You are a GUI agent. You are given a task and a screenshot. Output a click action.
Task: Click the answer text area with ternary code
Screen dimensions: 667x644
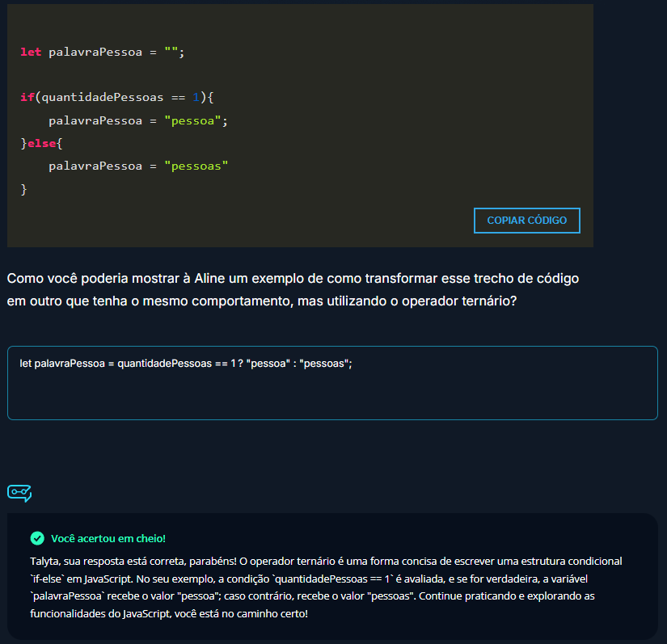point(332,383)
